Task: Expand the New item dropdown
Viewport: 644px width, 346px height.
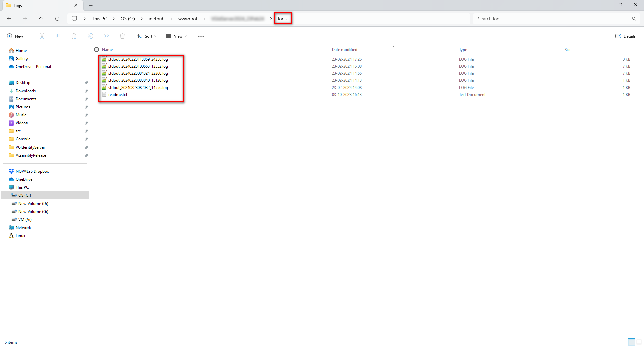Action: (17, 36)
